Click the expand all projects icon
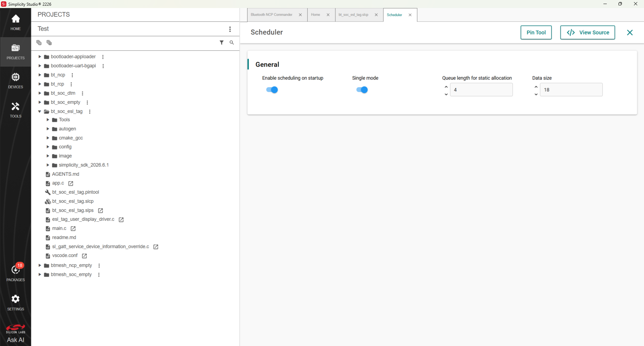This screenshot has height=346, width=644. (49, 43)
